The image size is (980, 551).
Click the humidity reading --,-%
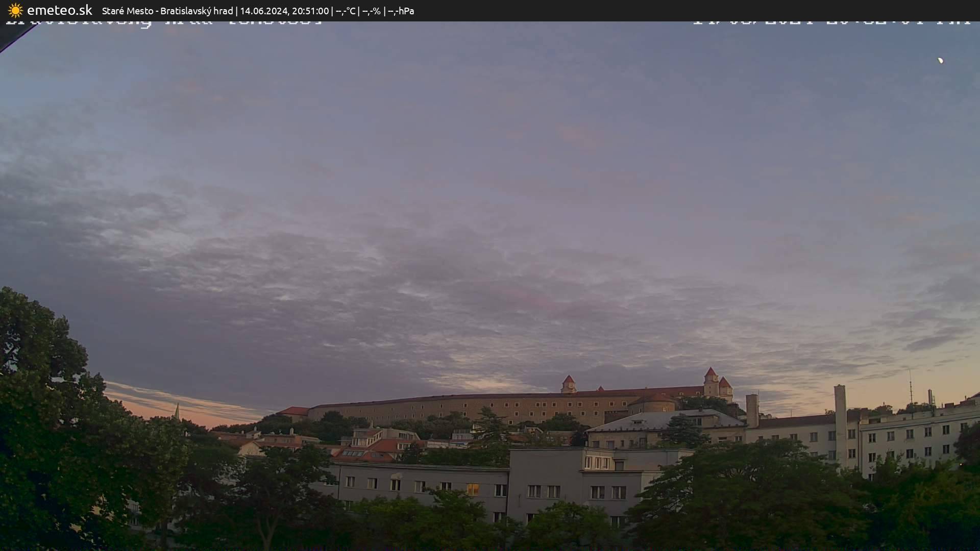pyautogui.click(x=371, y=11)
